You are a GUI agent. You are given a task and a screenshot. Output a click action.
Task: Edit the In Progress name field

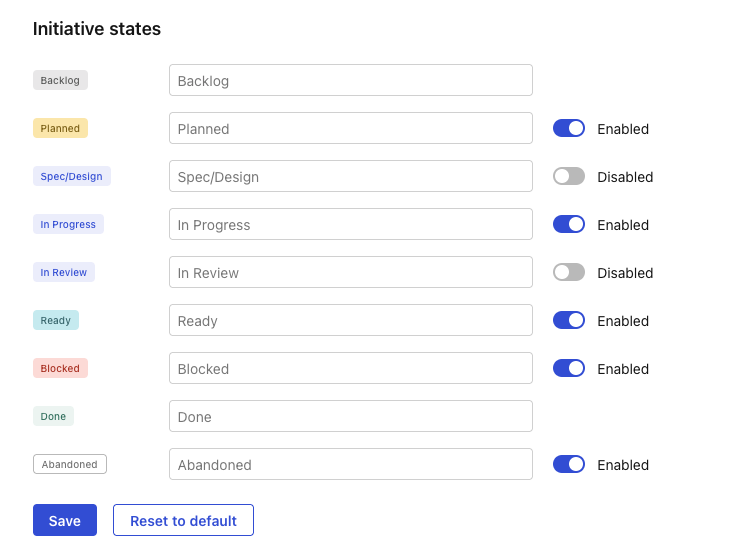[x=350, y=224]
